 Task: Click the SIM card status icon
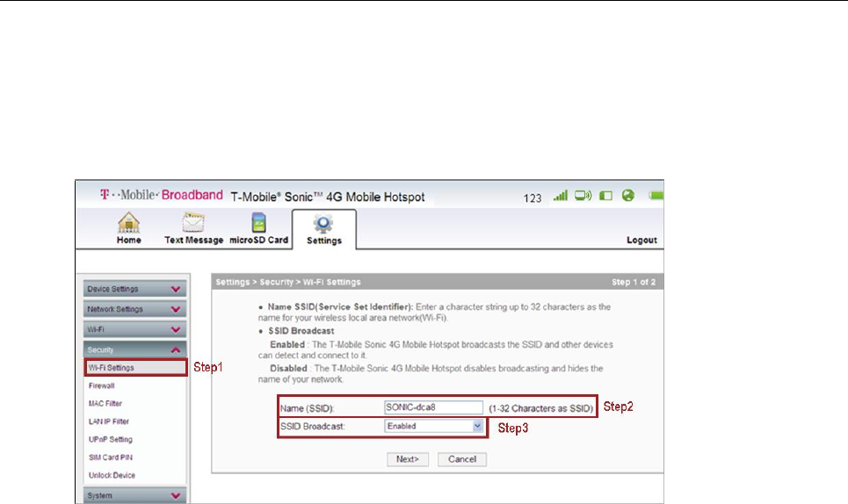pos(605,196)
